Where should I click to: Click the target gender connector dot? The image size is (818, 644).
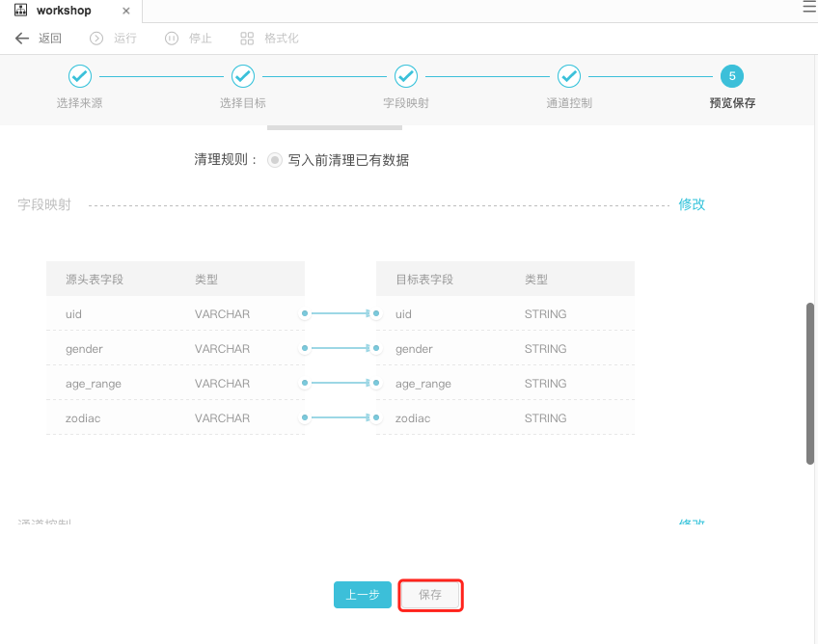376,348
